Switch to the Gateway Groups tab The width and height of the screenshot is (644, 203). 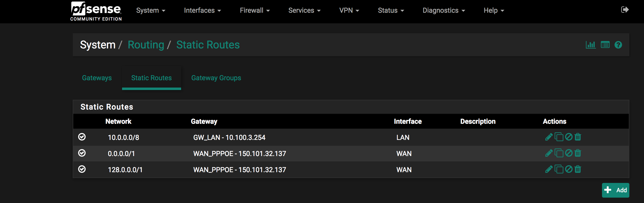(x=216, y=78)
